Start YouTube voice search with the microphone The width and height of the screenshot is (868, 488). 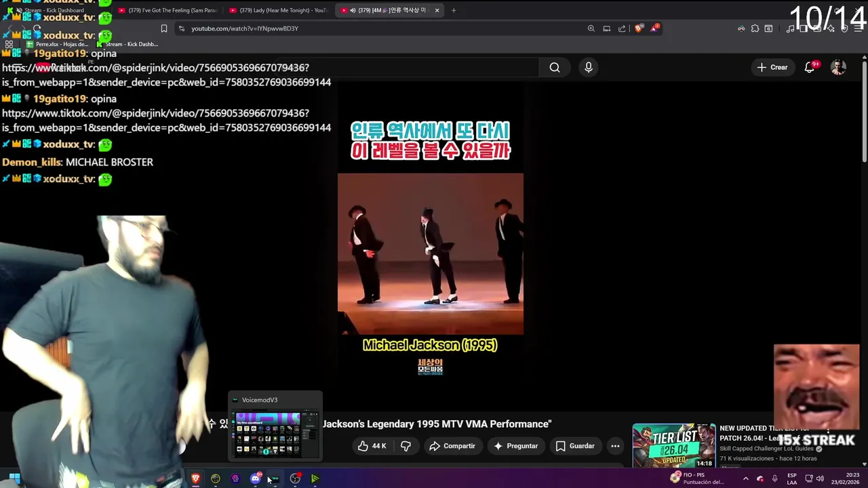[589, 67]
